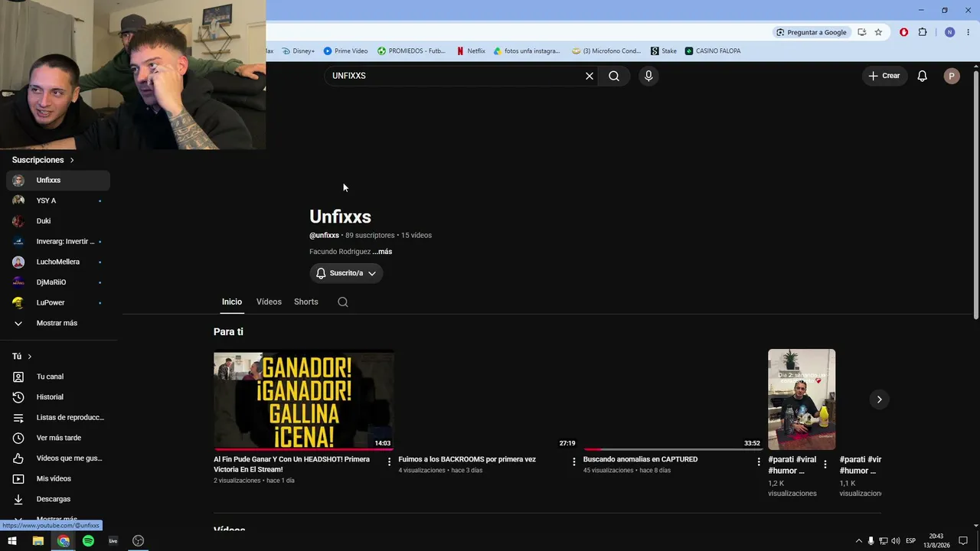
Task: Open the Chrome profile N avatar
Action: pos(950,32)
